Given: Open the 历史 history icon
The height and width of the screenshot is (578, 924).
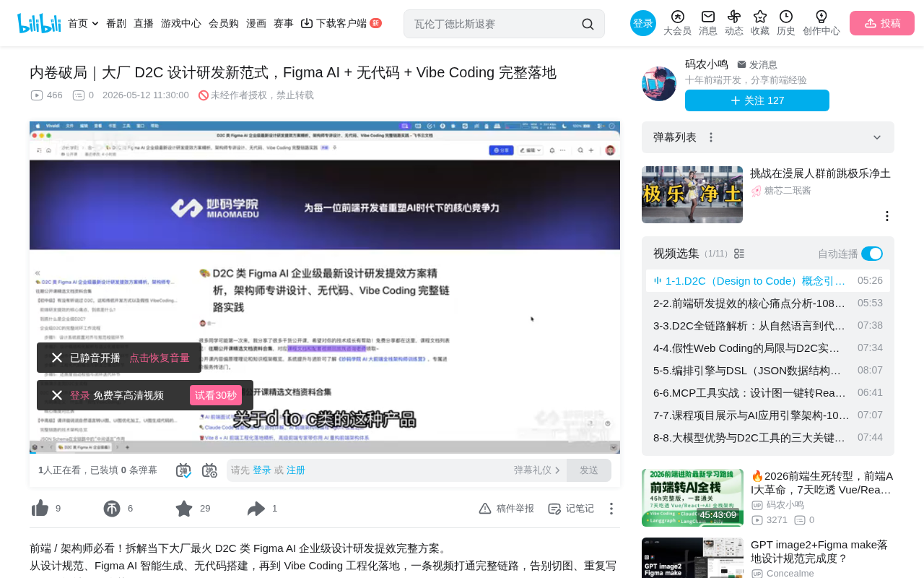Looking at the screenshot, I should (x=786, y=17).
